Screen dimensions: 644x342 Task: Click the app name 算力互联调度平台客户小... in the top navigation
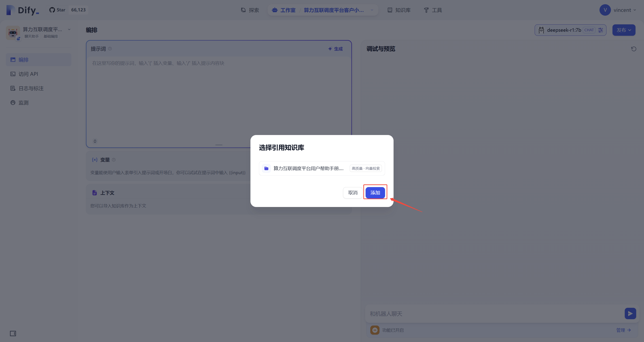point(333,10)
